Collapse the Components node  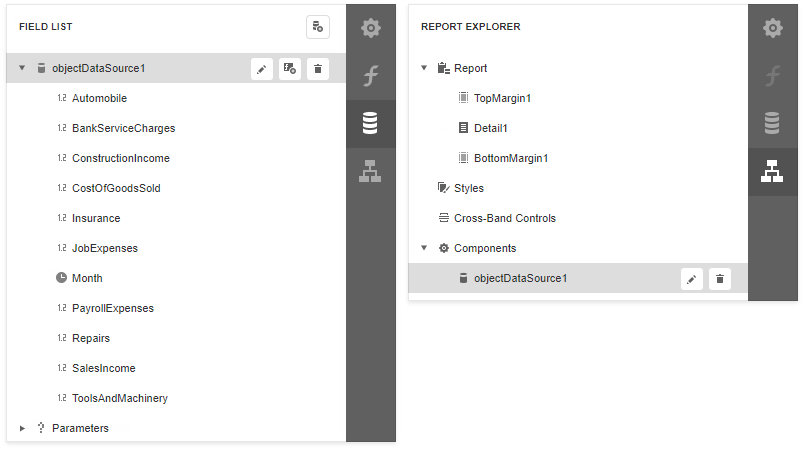click(424, 248)
